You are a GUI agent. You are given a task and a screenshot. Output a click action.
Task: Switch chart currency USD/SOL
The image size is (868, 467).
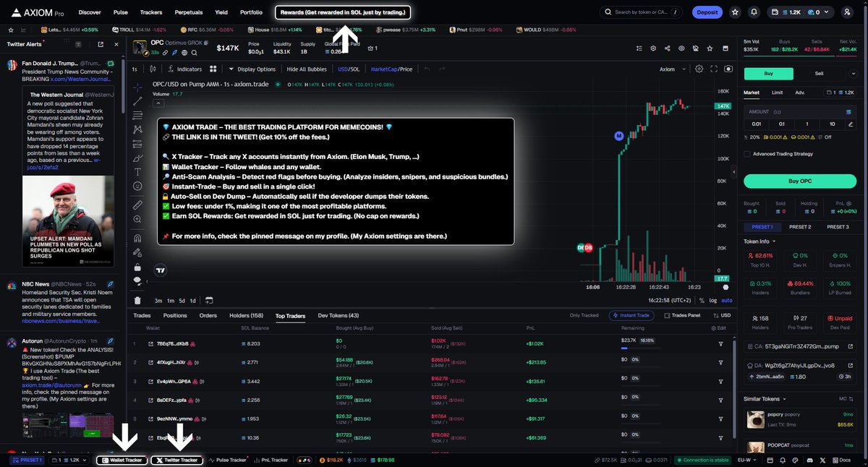click(x=349, y=69)
